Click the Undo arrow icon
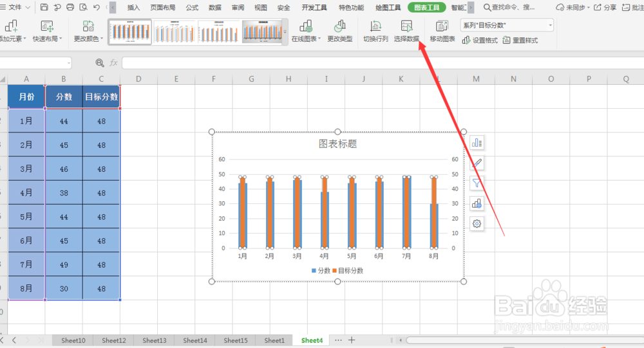 pos(97,7)
